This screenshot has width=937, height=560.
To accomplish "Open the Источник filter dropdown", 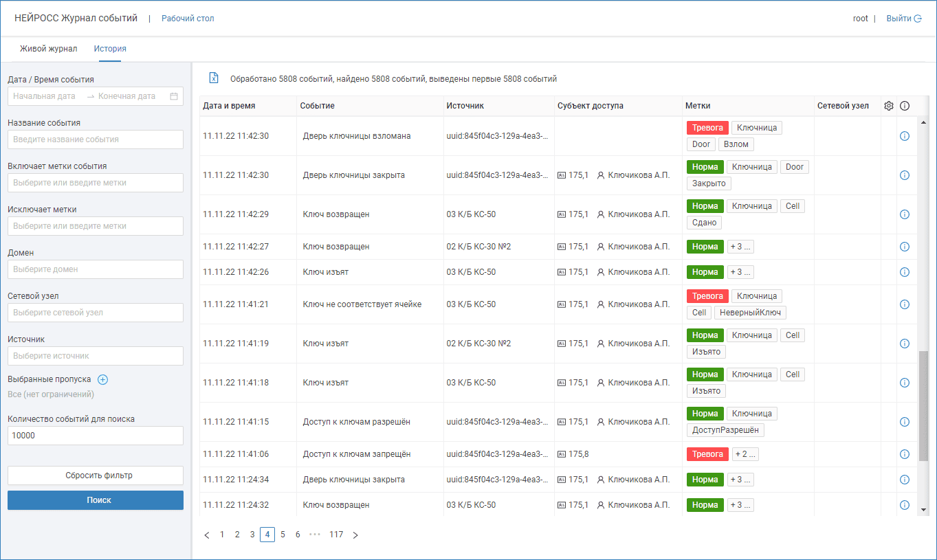I will pos(96,356).
